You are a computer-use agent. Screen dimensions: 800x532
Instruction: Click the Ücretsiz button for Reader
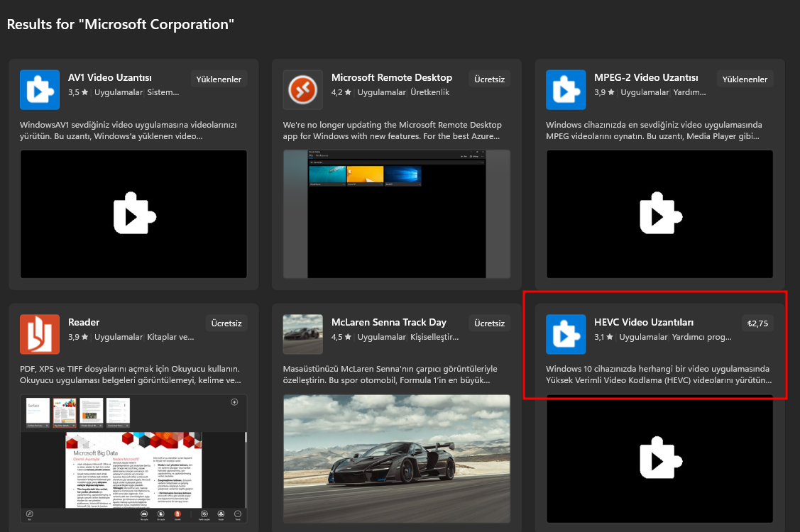click(226, 323)
